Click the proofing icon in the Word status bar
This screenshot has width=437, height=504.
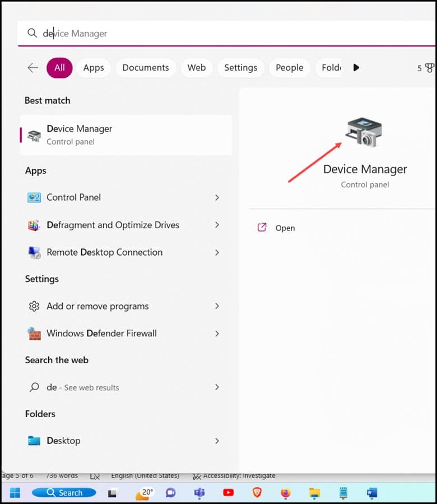coord(95,477)
